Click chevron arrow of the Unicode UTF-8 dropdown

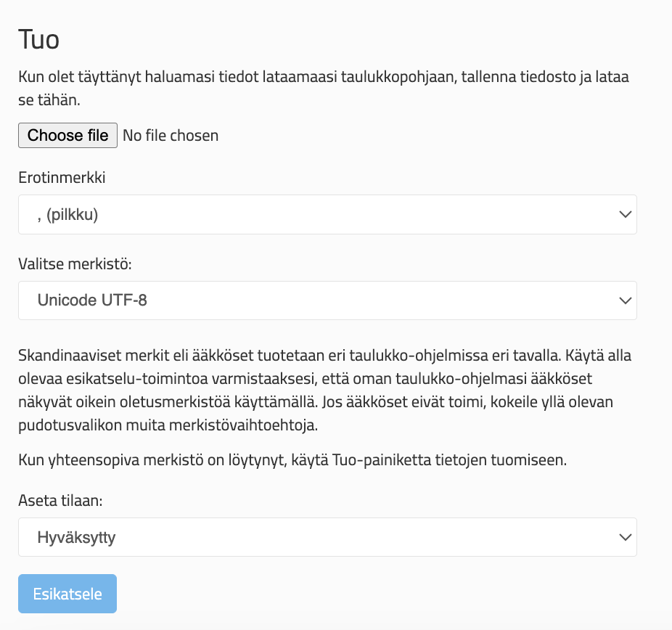[623, 300]
